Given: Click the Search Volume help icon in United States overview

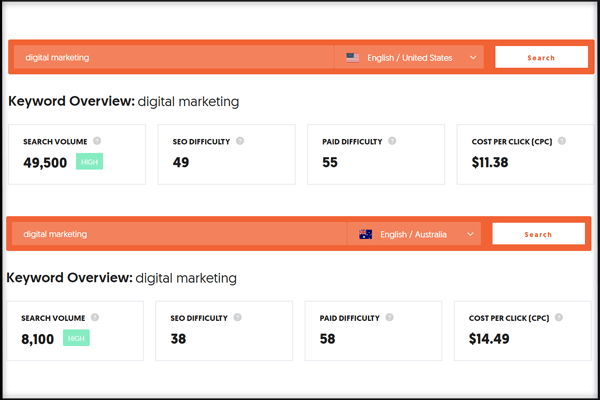Looking at the screenshot, I should [x=97, y=141].
